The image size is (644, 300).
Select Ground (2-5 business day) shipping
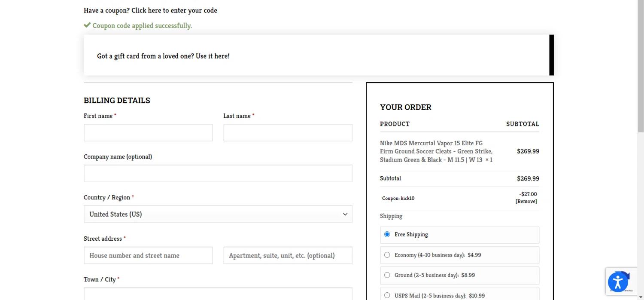387,275
